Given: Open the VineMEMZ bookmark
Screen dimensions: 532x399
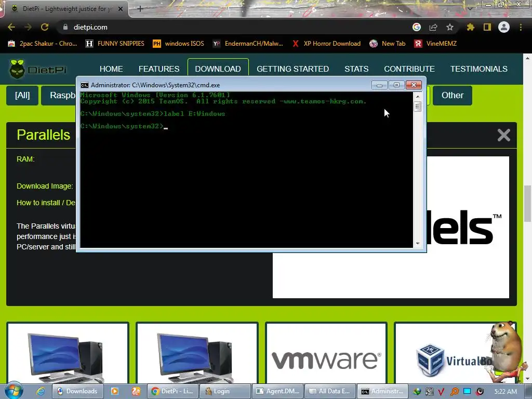Looking at the screenshot, I should click(x=436, y=44).
